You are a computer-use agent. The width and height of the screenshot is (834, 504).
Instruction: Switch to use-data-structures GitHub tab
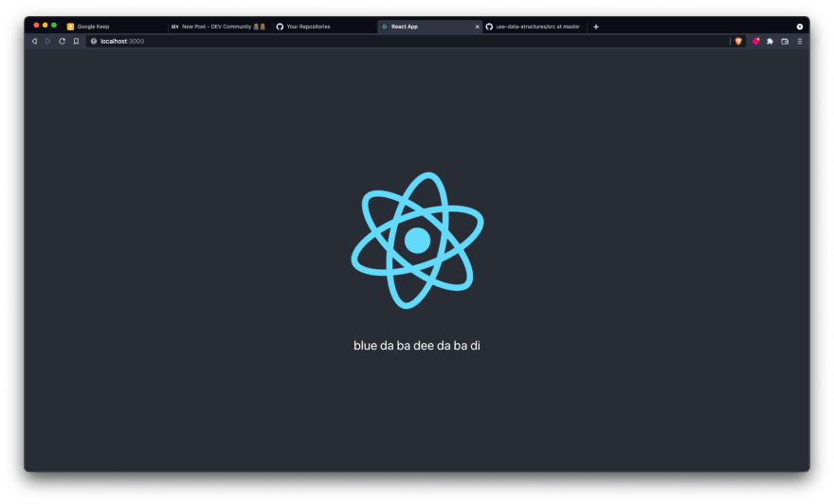(x=535, y=27)
